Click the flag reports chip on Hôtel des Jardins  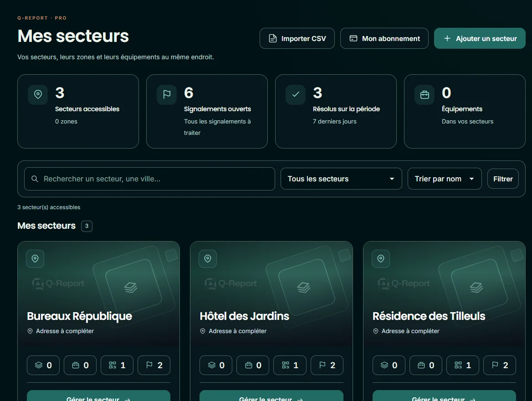(327, 365)
